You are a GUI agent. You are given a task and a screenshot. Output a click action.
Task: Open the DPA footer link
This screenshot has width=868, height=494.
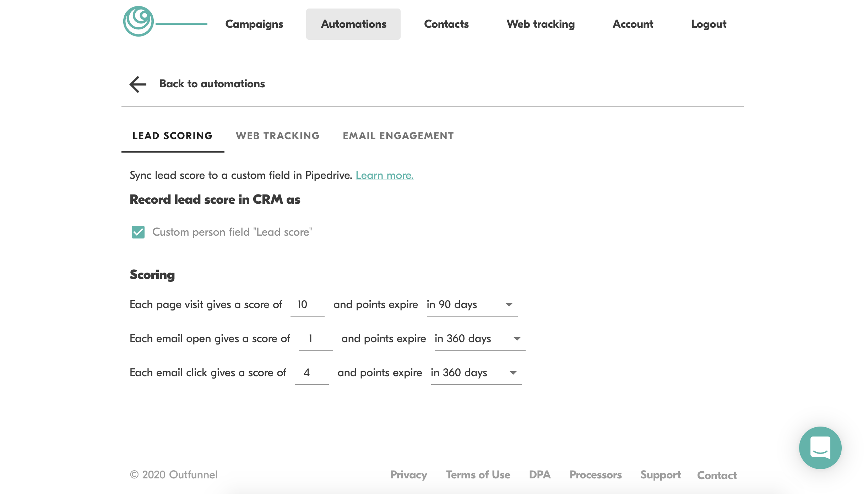pyautogui.click(x=540, y=475)
